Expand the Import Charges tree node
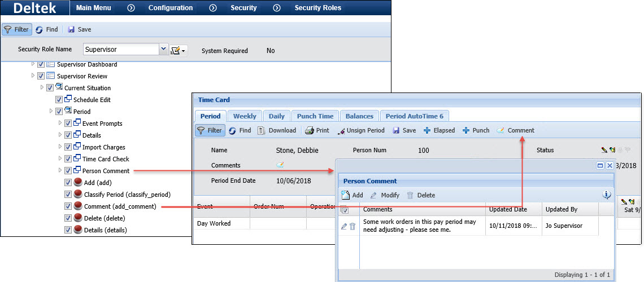The height and width of the screenshot is (282, 644). 60,147
